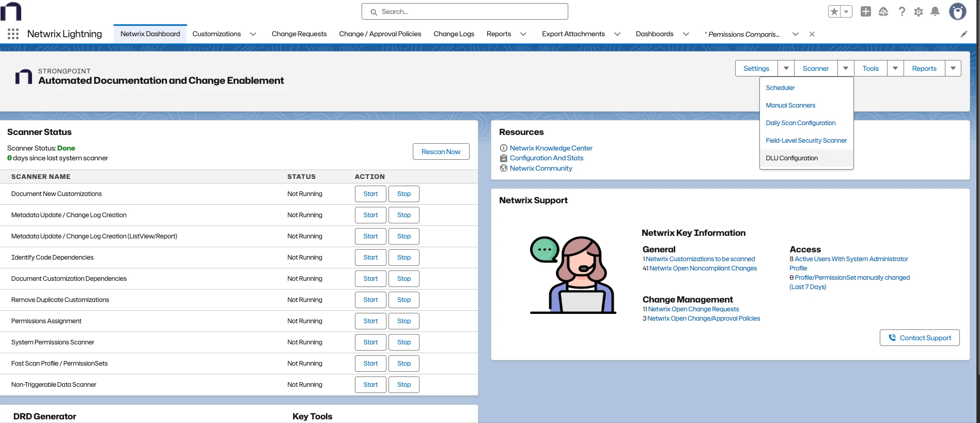
Task: Expand the header Reports dropdown arrow
Action: tap(953, 68)
